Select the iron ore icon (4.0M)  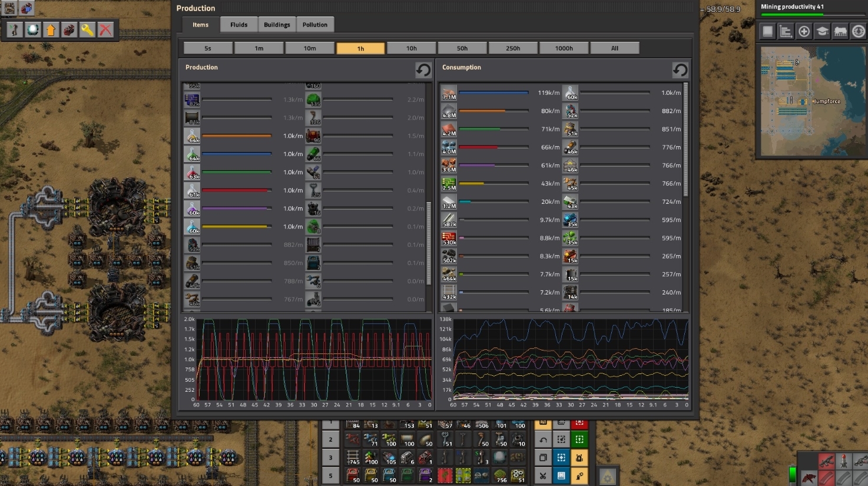(x=449, y=148)
